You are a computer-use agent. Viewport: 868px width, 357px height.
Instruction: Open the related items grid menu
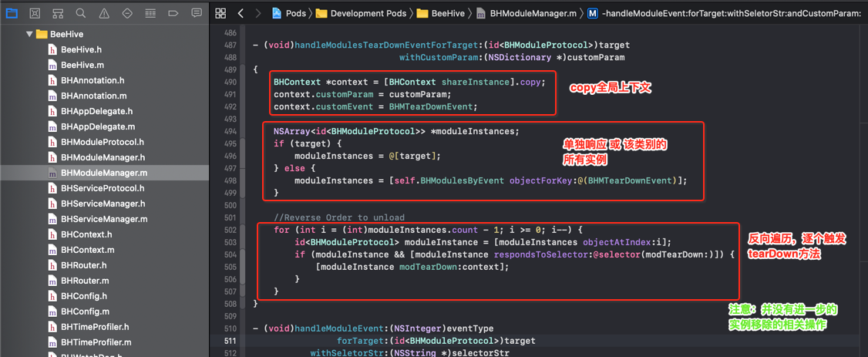pos(220,13)
